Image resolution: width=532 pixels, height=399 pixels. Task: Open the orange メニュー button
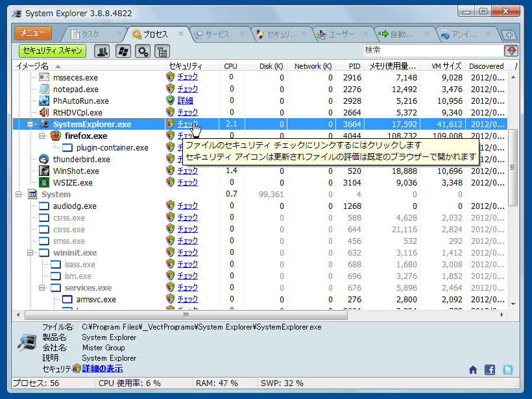[x=33, y=33]
